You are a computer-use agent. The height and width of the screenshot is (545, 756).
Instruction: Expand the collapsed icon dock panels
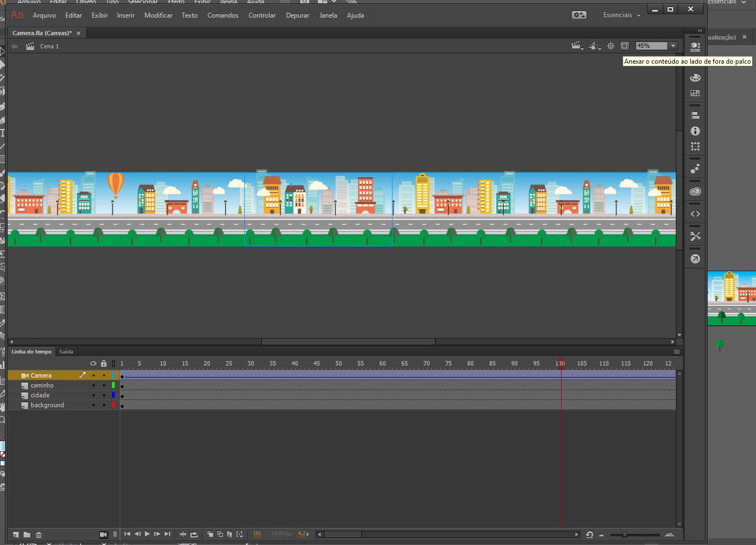pos(699,31)
